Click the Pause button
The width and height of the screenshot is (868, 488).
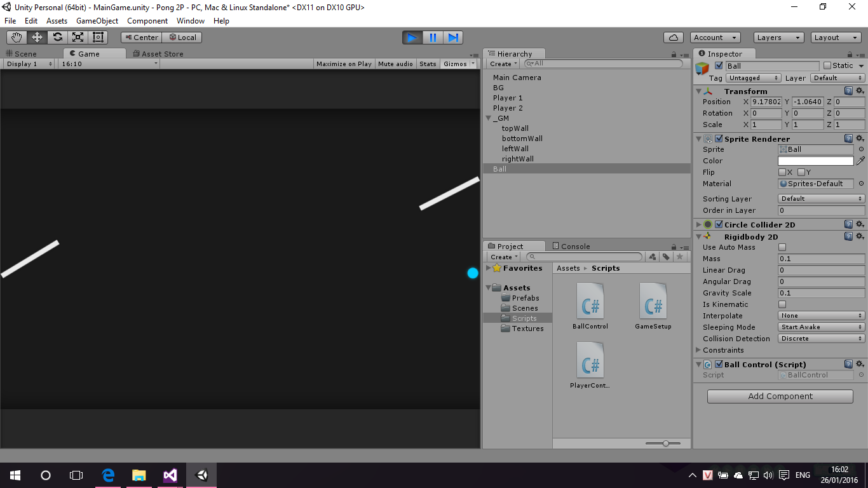[433, 37]
